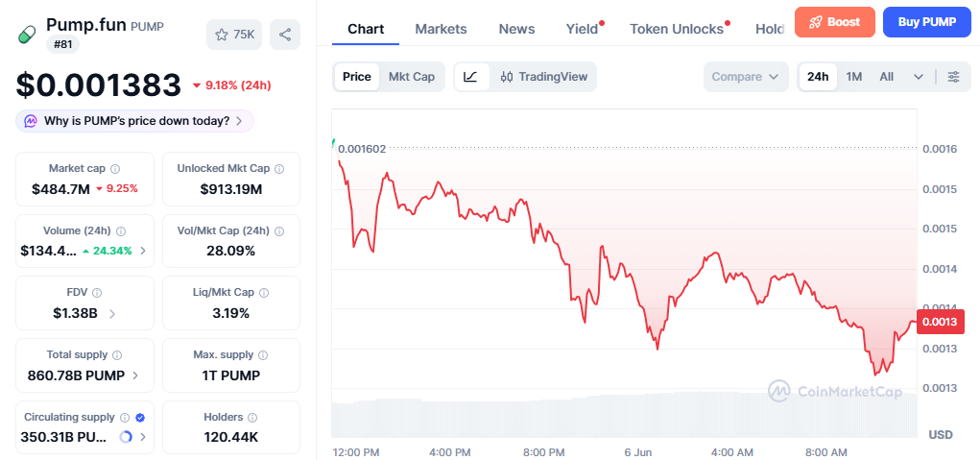Select Price chart toggle
980x460 pixels.
click(x=357, y=77)
